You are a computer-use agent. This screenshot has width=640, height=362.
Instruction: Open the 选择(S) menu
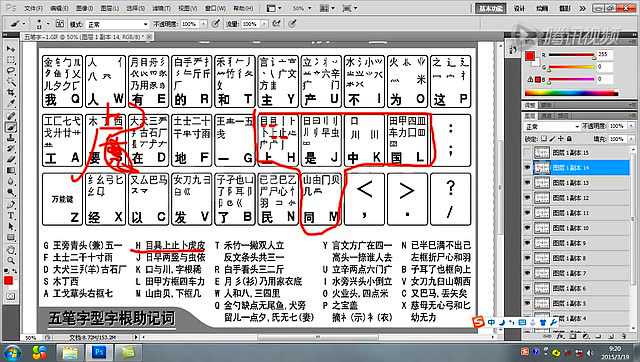[136, 8]
